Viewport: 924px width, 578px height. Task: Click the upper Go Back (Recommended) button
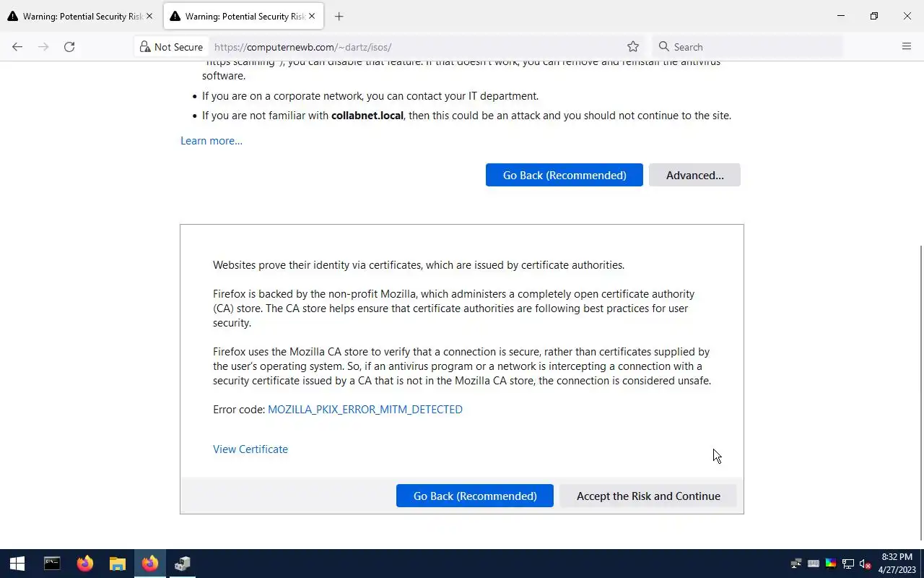click(565, 175)
